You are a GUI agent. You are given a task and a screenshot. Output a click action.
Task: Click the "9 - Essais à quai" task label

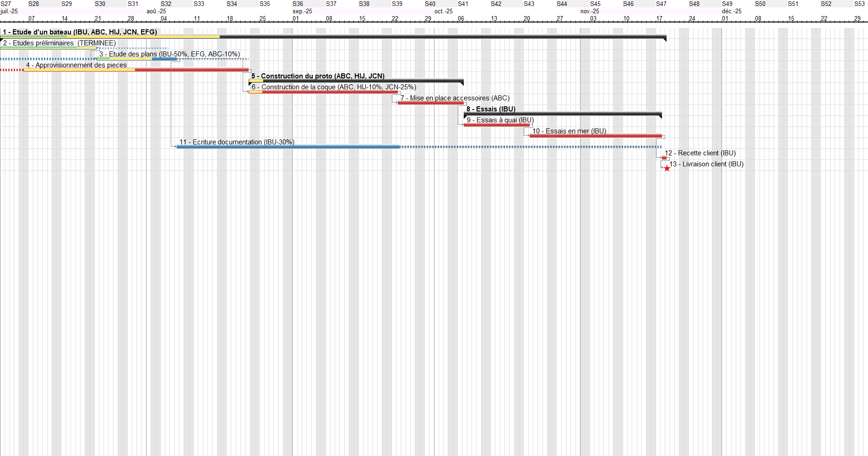[x=500, y=120]
